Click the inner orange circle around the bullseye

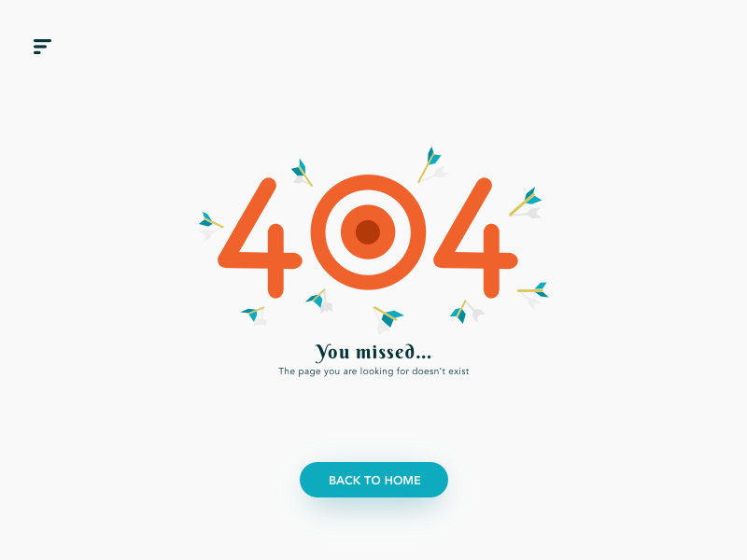368,213
